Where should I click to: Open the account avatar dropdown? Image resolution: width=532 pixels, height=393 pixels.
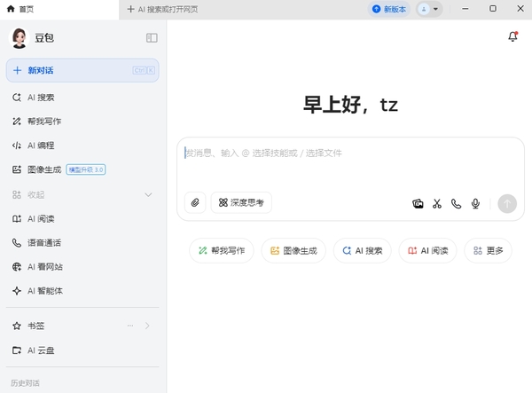(429, 9)
